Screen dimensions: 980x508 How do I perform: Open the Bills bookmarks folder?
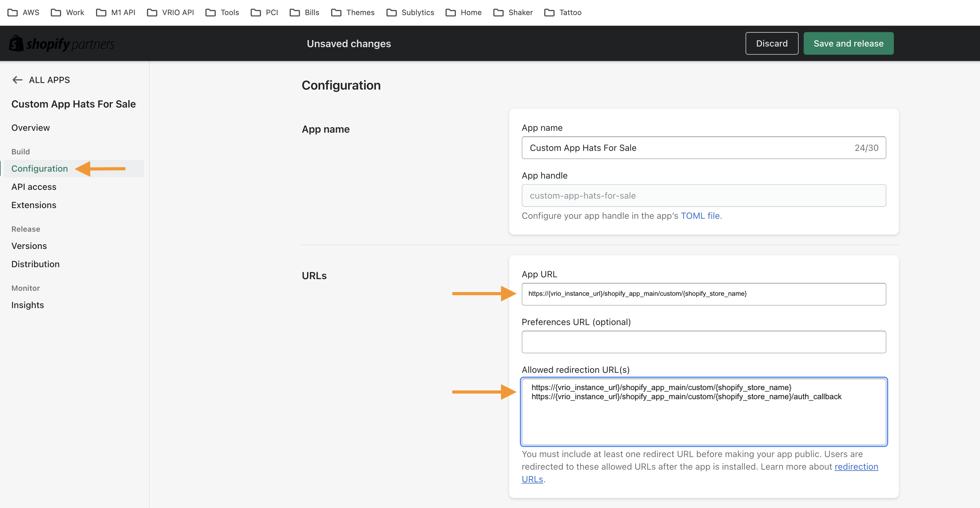click(x=304, y=13)
